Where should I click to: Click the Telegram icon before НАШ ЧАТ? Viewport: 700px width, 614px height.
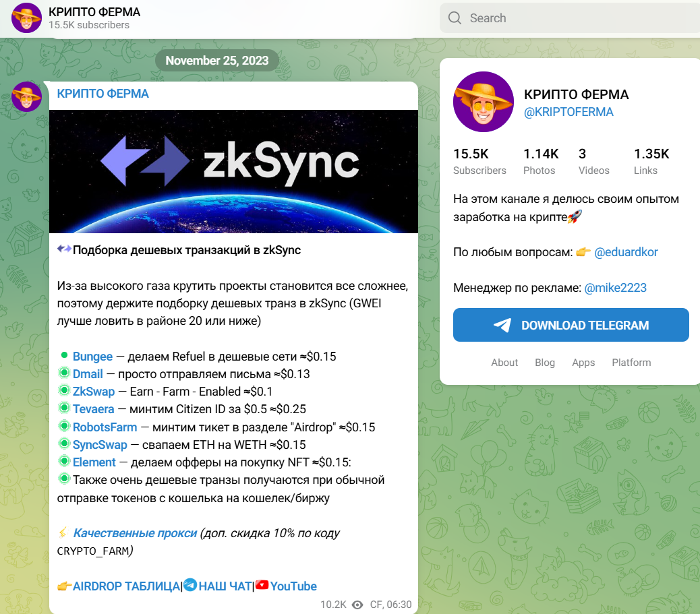190,584
